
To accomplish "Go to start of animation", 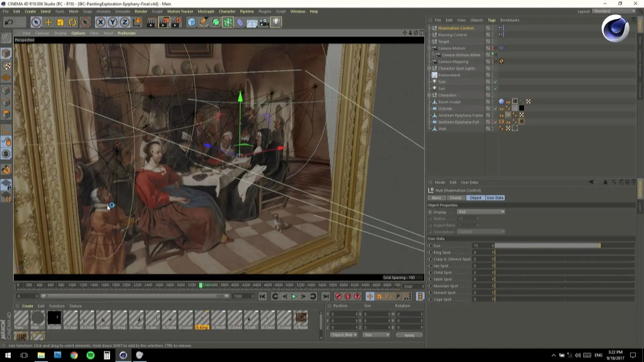I will click(263, 296).
